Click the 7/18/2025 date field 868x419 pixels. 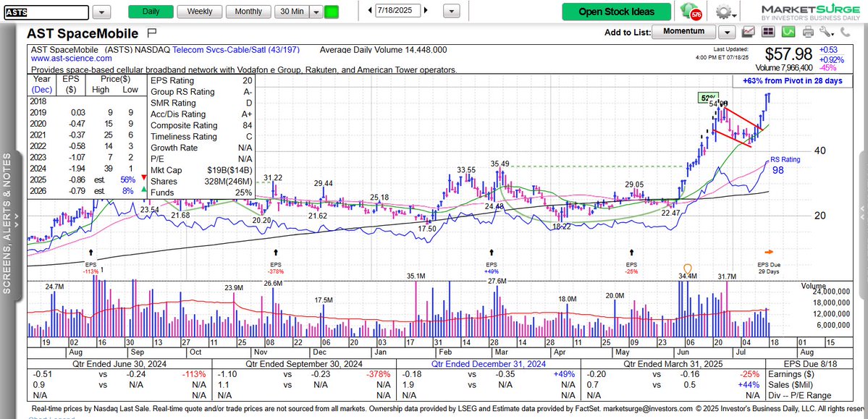click(x=397, y=10)
